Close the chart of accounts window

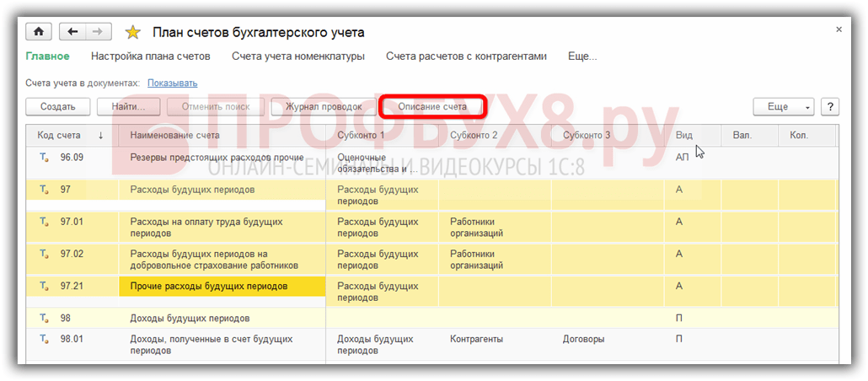click(x=839, y=30)
